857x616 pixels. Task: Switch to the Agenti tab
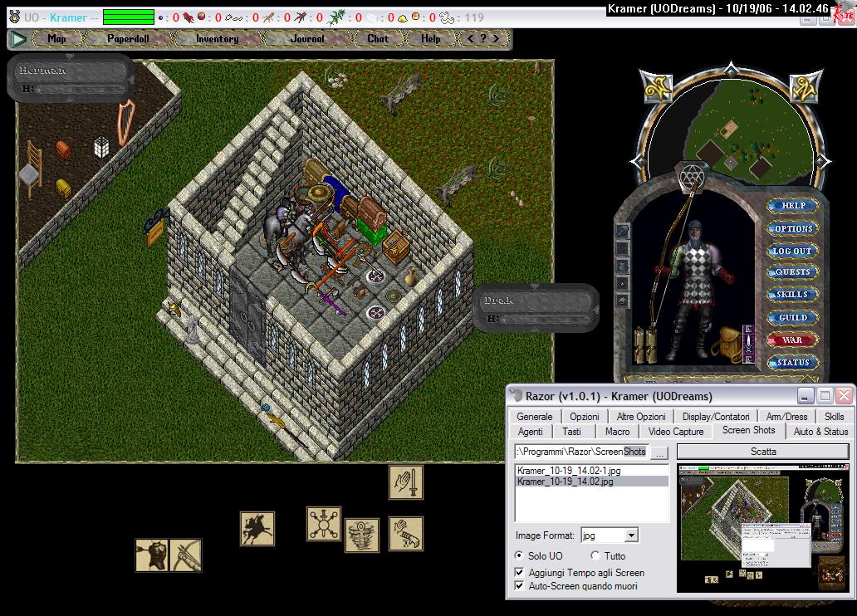click(x=530, y=431)
